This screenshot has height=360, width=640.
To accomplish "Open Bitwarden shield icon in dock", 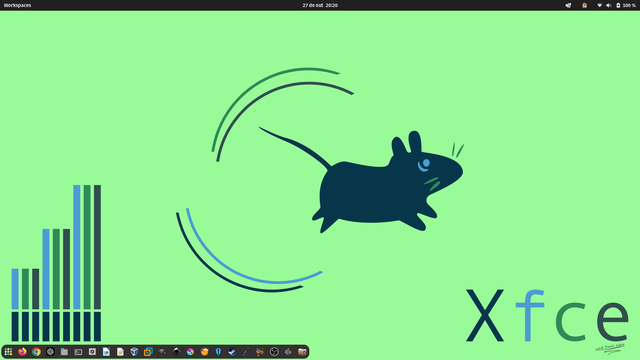I will click(x=218, y=351).
